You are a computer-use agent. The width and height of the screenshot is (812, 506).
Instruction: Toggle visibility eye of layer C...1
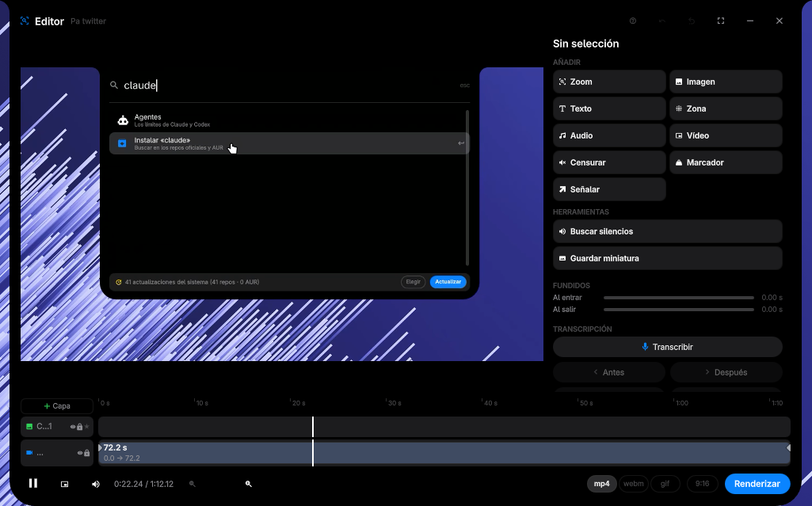pyautogui.click(x=73, y=427)
